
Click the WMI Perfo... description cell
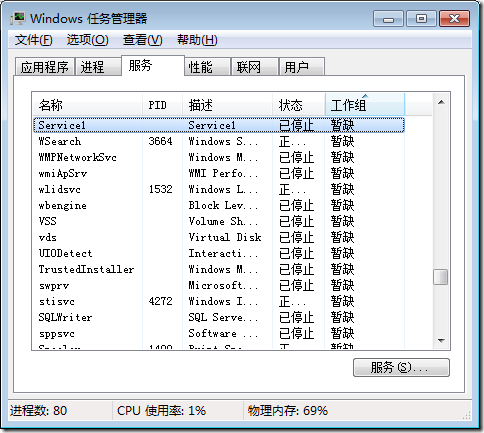tap(223, 173)
